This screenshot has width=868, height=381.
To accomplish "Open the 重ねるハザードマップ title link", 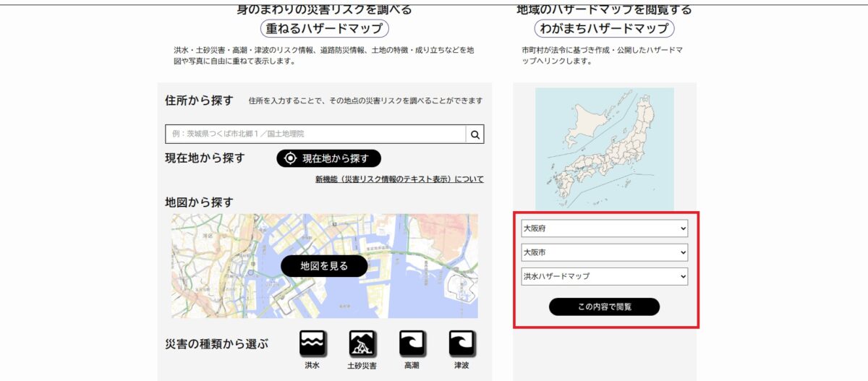I will click(x=325, y=29).
